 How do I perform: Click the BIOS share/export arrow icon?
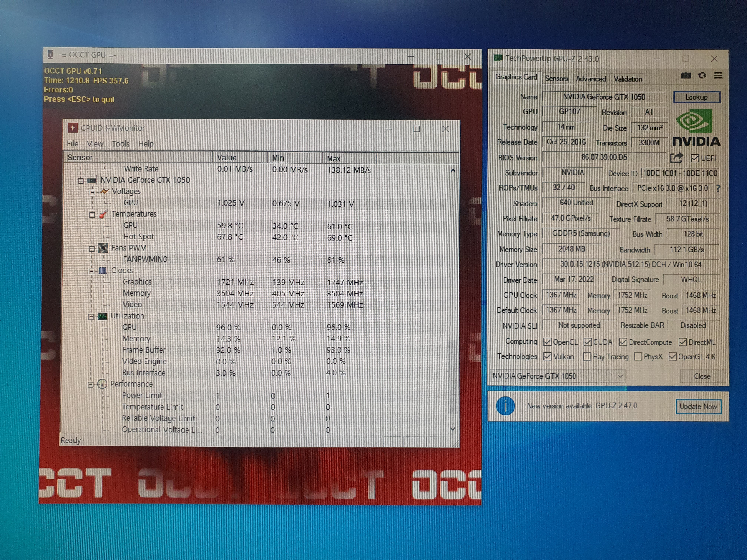(x=676, y=158)
